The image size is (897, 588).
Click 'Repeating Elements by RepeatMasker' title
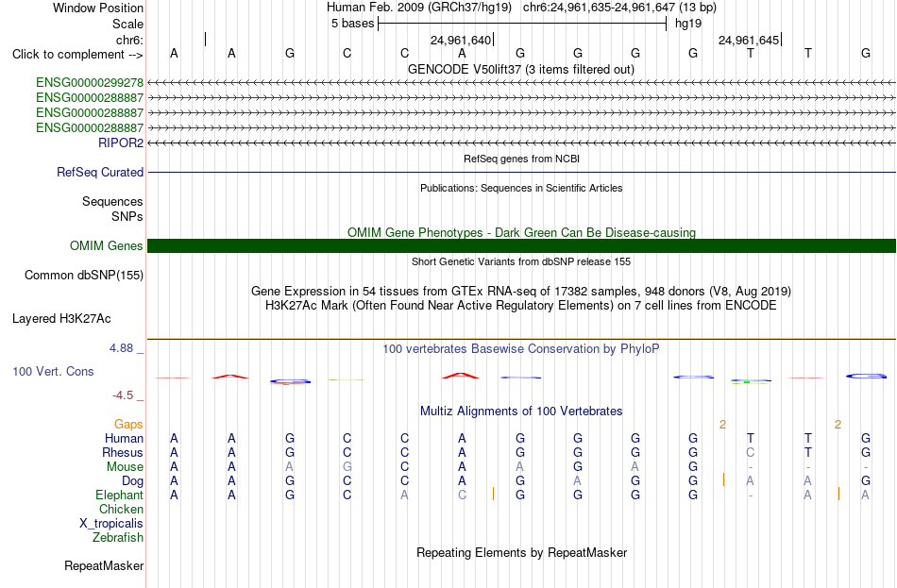click(522, 553)
